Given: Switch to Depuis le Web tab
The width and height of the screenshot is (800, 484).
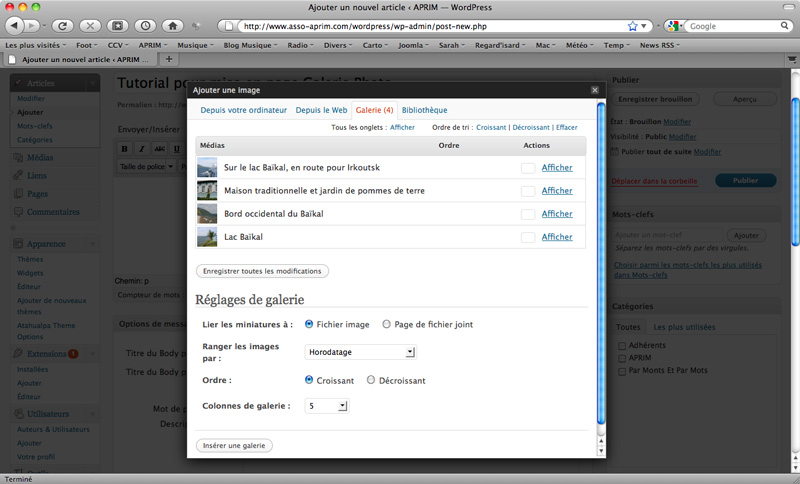Looking at the screenshot, I should point(321,110).
